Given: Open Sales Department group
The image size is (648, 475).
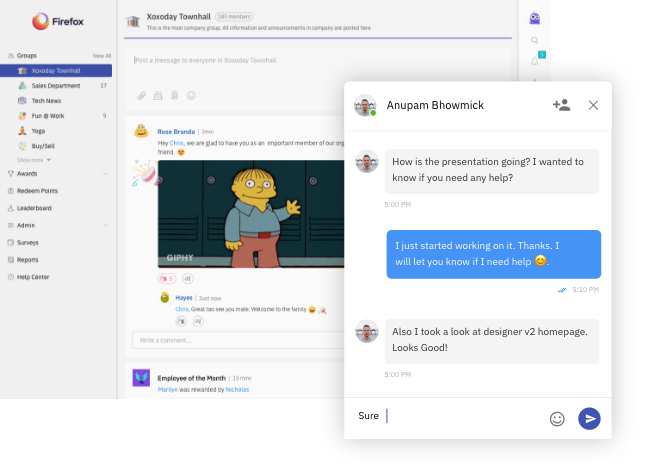Looking at the screenshot, I should pyautogui.click(x=56, y=86).
